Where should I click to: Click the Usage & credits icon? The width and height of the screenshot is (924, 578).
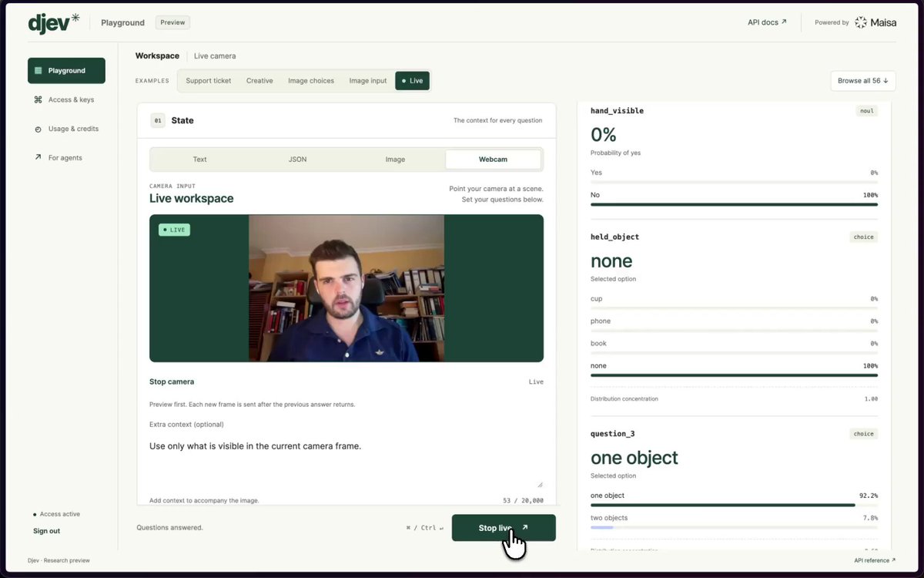coord(38,129)
